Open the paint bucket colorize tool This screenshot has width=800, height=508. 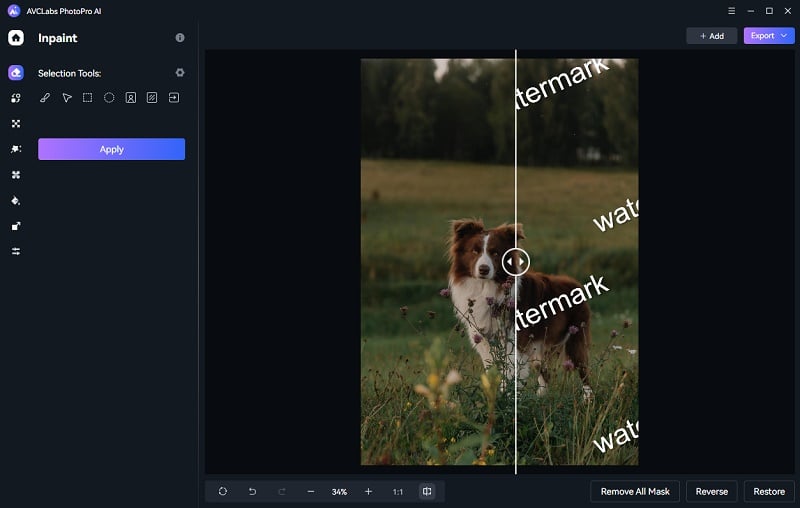(x=16, y=200)
